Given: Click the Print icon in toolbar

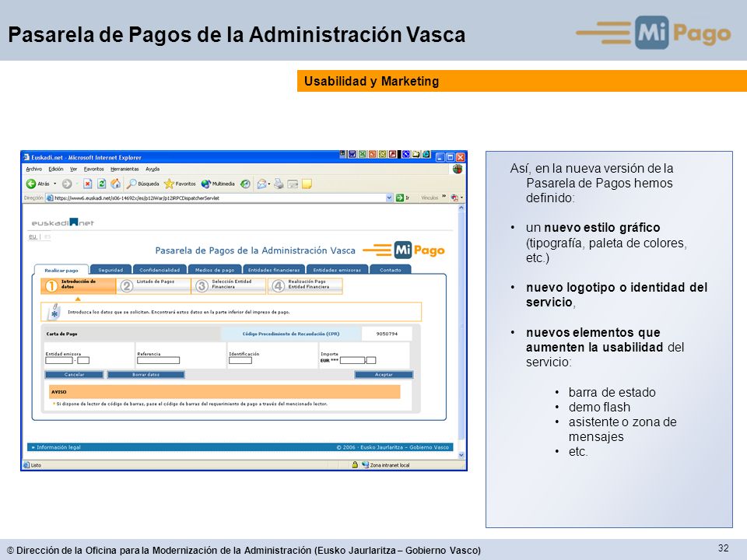Looking at the screenshot, I should pyautogui.click(x=279, y=184).
